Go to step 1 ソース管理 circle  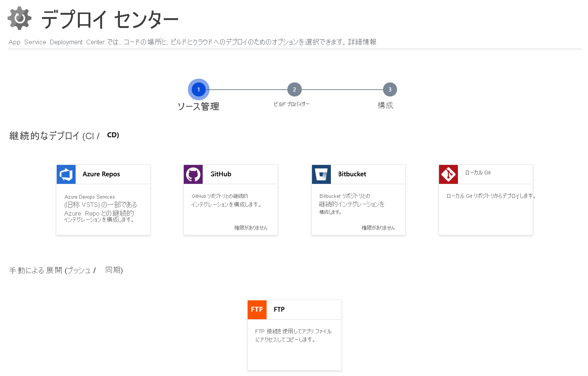(199, 90)
